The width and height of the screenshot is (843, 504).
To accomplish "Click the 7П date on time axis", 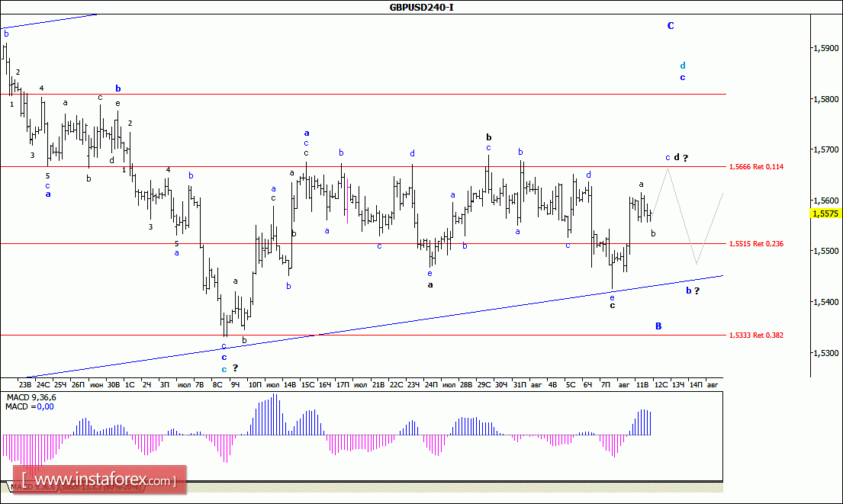I will [x=606, y=385].
